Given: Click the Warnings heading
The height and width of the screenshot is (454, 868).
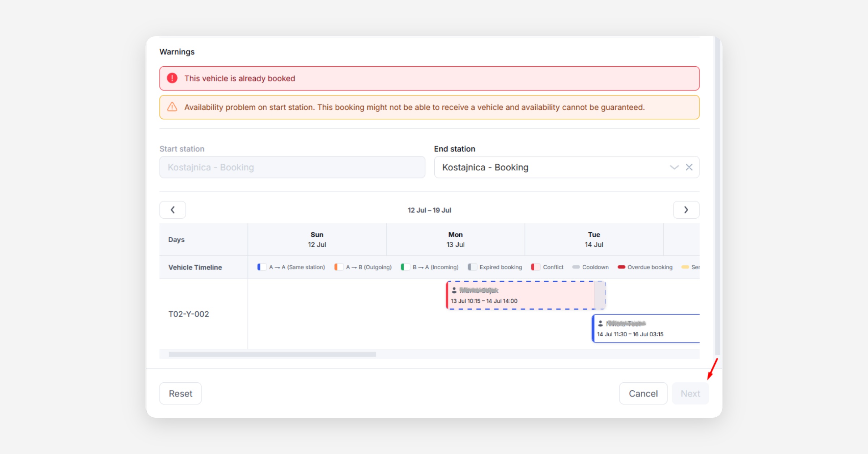Looking at the screenshot, I should pos(177,52).
